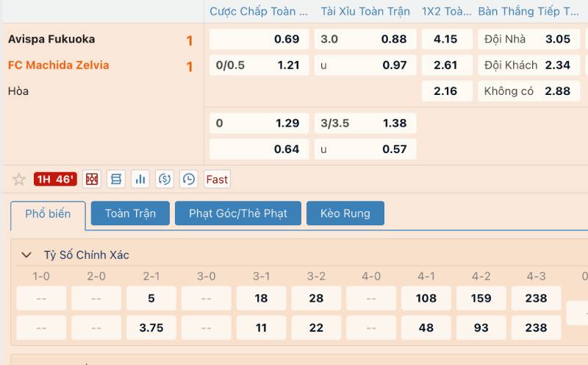588x365 pixels.
Task: Click the dollar sign cash-out icon
Action: tap(165, 180)
